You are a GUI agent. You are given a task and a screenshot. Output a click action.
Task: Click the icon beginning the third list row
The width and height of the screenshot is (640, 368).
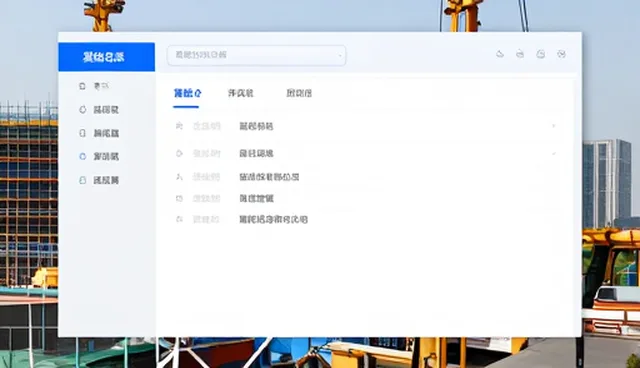click(179, 177)
